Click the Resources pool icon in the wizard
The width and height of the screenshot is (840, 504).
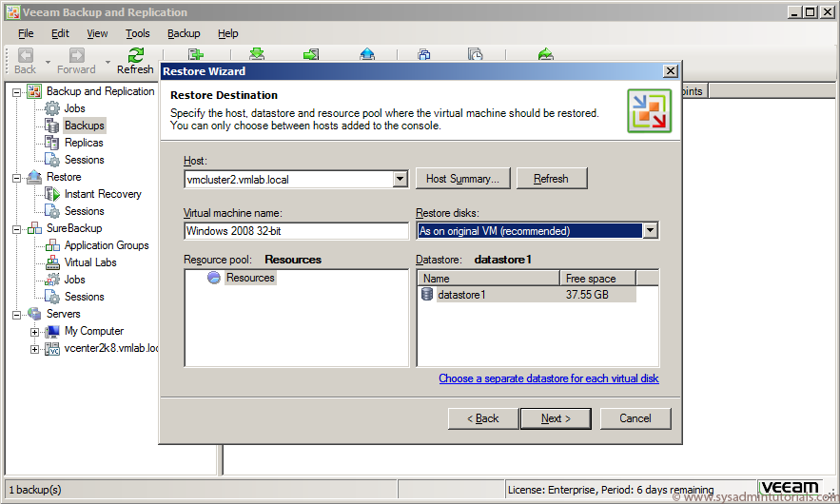coord(214,278)
